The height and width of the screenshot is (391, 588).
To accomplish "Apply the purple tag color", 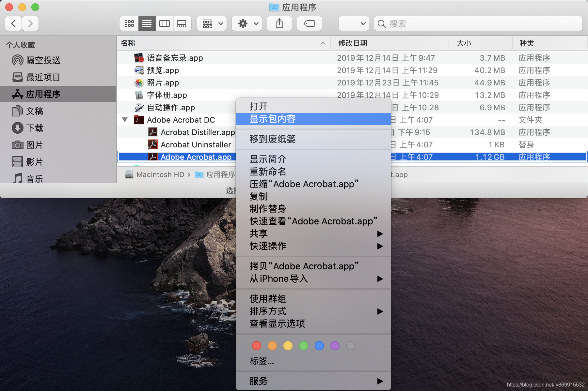I will tap(335, 346).
